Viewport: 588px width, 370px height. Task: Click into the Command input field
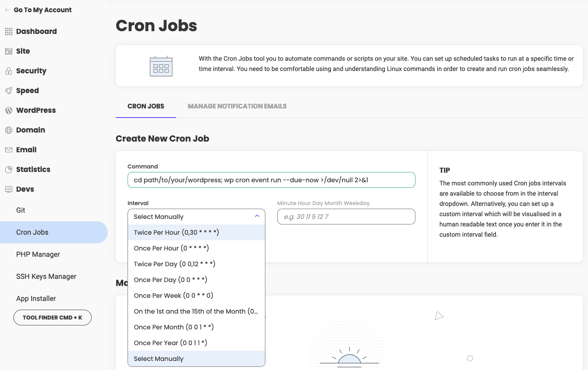point(271,180)
